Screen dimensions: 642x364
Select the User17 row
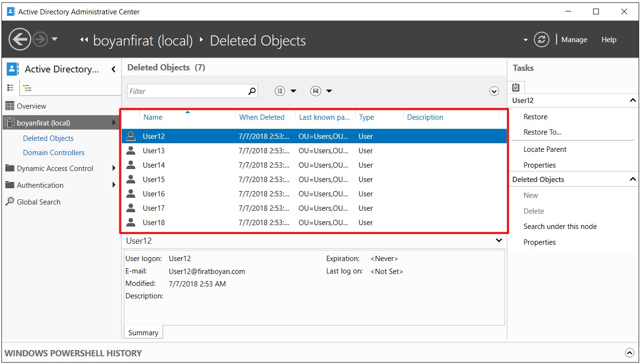coord(314,208)
